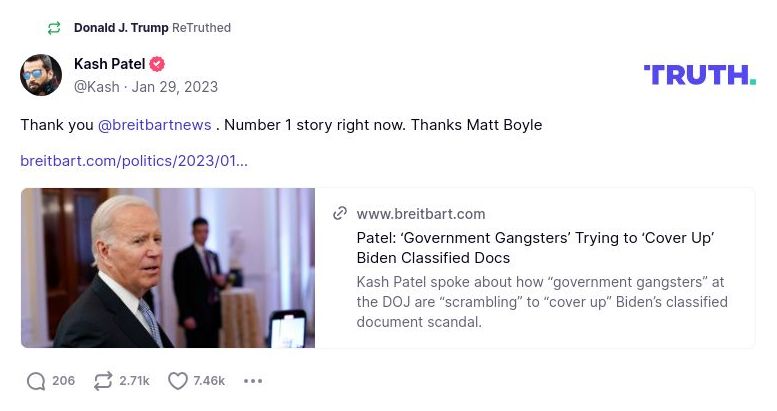Click the green ReTruthed arrows icon
This screenshot has width=777, height=411.
[53, 28]
